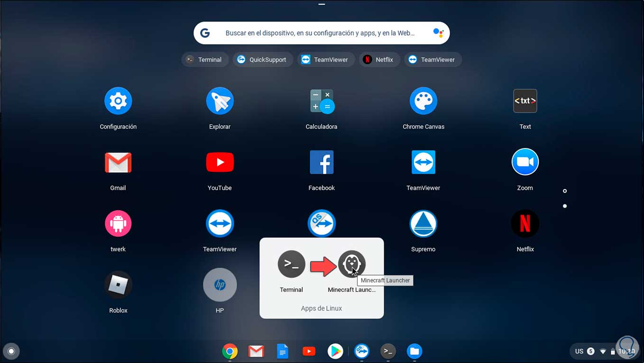Viewport: 644px width, 363px height.
Task: Open Terminal inside the Apps de Linux folder
Action: tap(291, 264)
